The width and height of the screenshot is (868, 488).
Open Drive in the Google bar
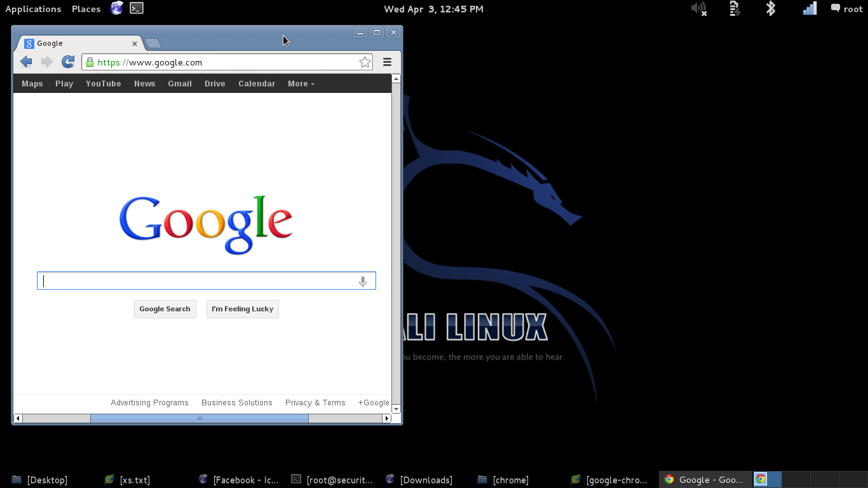(x=215, y=83)
